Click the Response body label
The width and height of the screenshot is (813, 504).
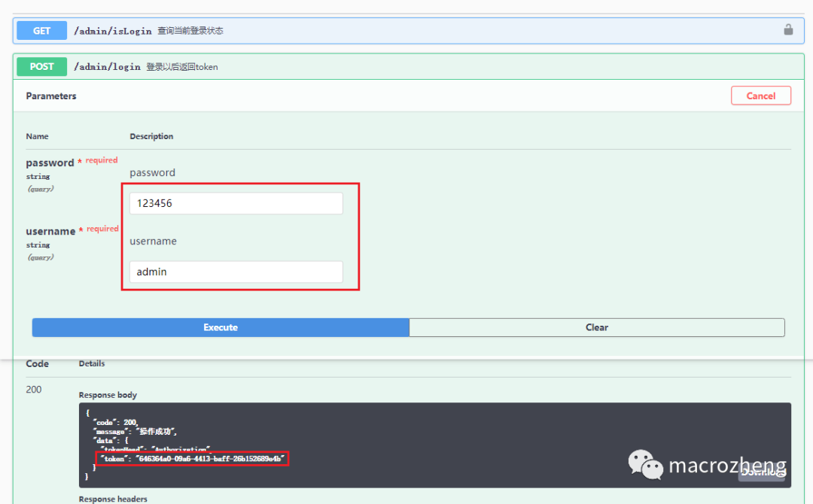coord(108,395)
